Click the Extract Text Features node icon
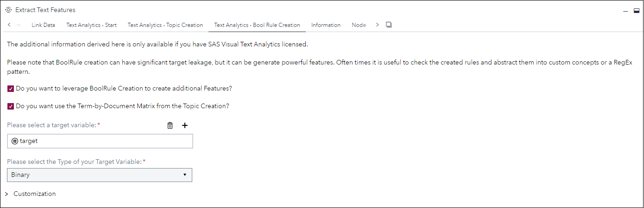Image resolution: width=644 pixels, height=208 pixels. click(x=8, y=10)
